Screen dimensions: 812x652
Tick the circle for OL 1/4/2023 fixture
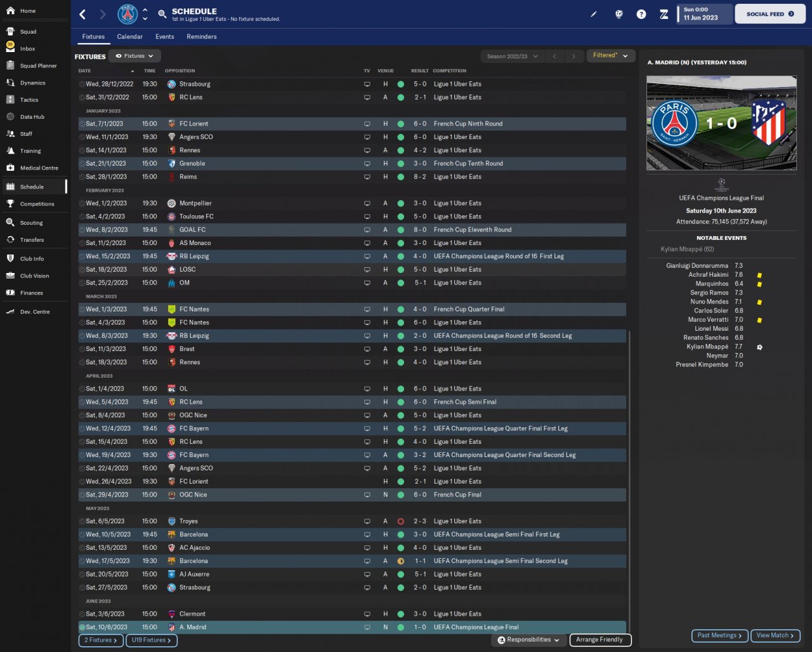pos(82,389)
